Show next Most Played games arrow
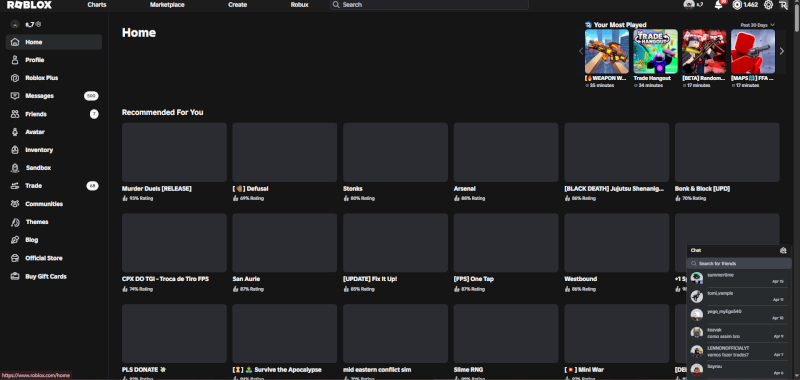The width and height of the screenshot is (800, 380). [782, 51]
